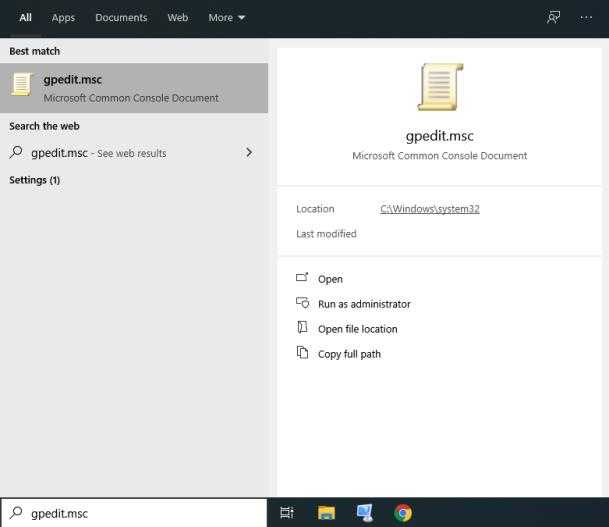Image resolution: width=609 pixels, height=527 pixels.
Task: Click Microsoft Common Console Document text in preview
Action: coord(440,156)
